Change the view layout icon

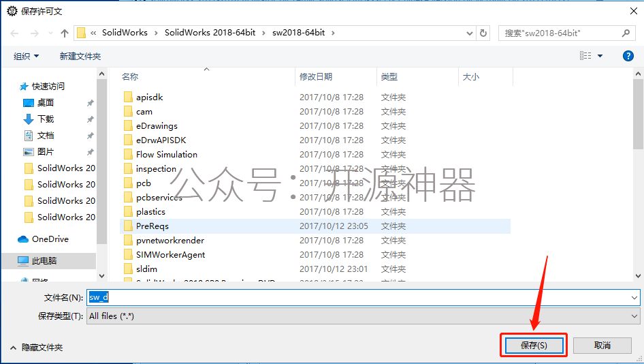585,55
